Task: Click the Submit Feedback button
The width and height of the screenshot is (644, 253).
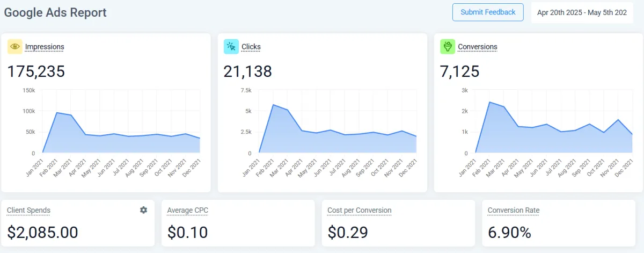Action: click(x=488, y=12)
